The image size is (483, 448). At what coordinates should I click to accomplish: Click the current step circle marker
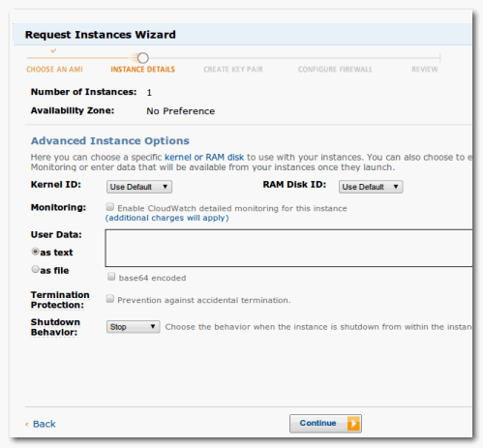click(143, 58)
